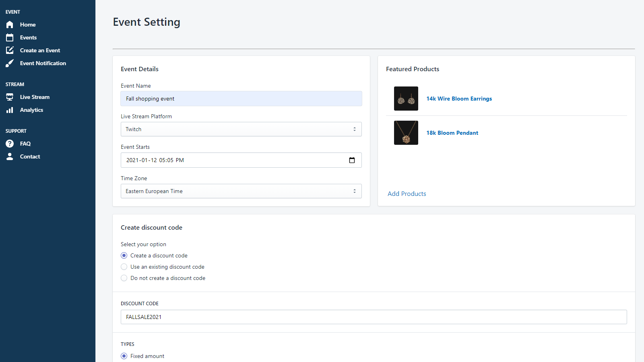Open Live Stream via its screen icon
The image size is (644, 362).
point(10,97)
